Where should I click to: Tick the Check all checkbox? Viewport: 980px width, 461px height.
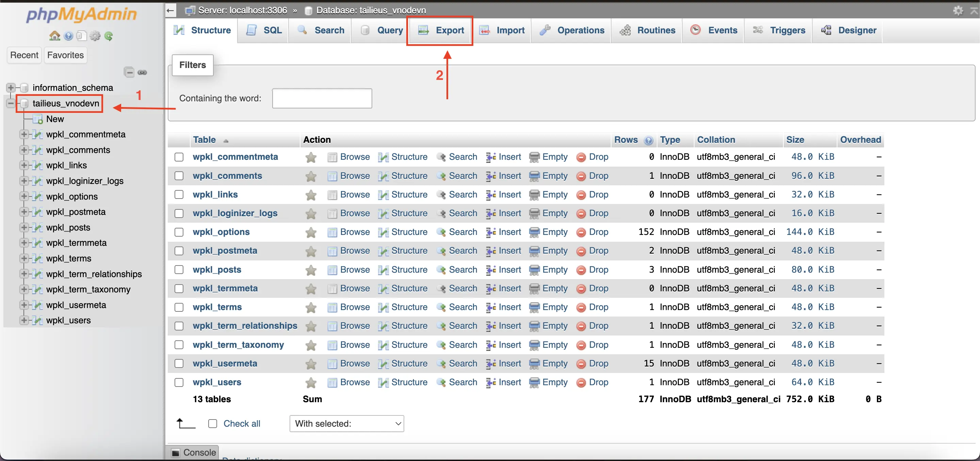tap(213, 424)
